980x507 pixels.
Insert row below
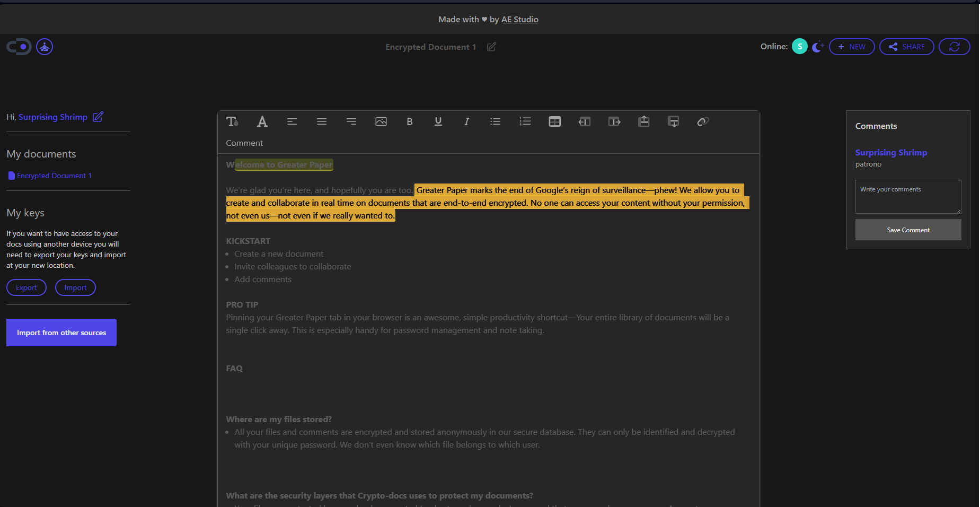coord(673,121)
